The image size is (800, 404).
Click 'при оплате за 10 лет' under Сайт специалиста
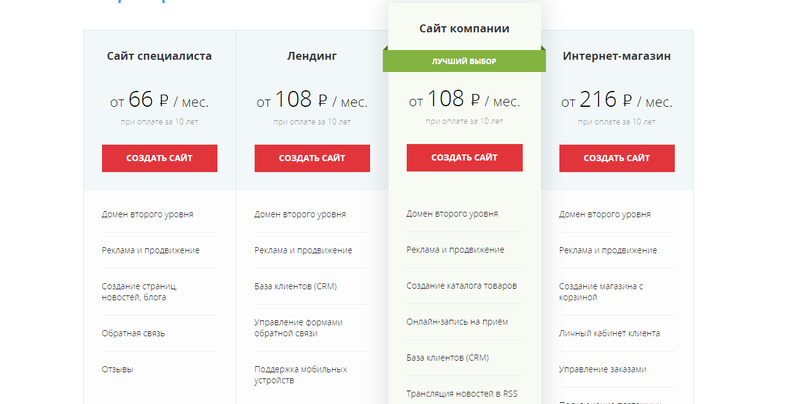pyautogui.click(x=159, y=122)
